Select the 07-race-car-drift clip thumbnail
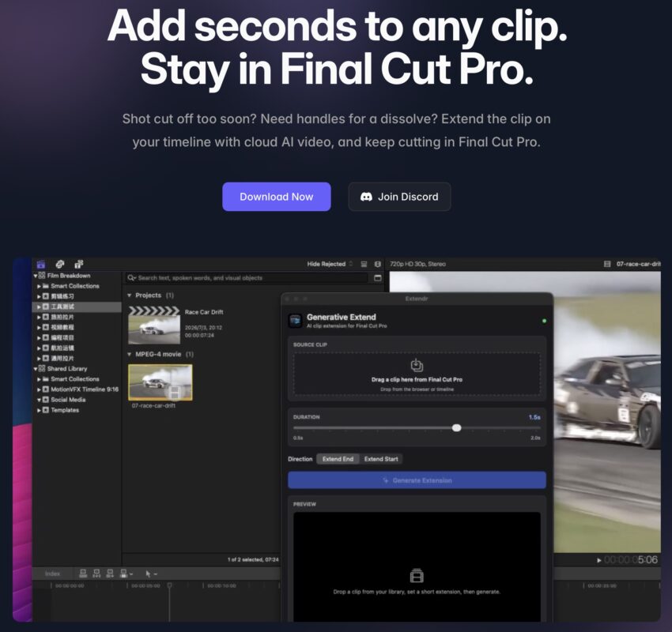The width and height of the screenshot is (672, 632). [x=160, y=382]
